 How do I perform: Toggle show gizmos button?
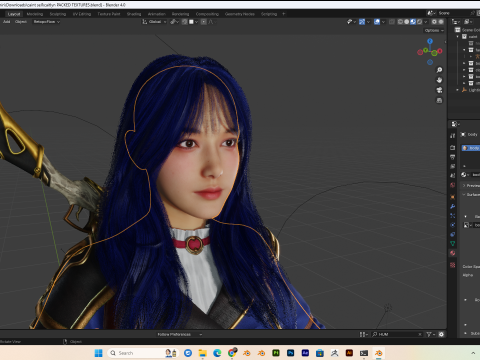pos(362,22)
